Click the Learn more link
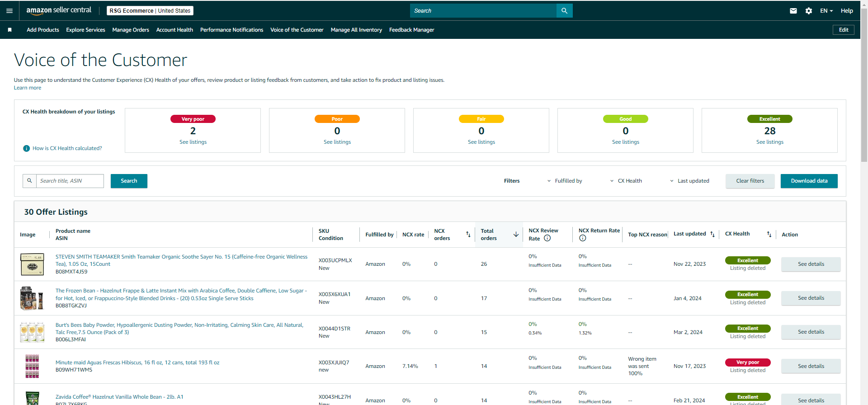 (28, 88)
